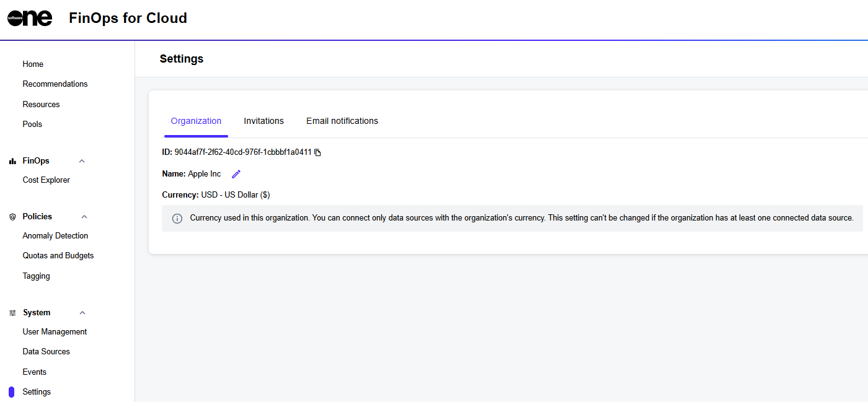868x402 pixels.
Task: Click the pencil icon to edit organization name
Action: click(236, 174)
